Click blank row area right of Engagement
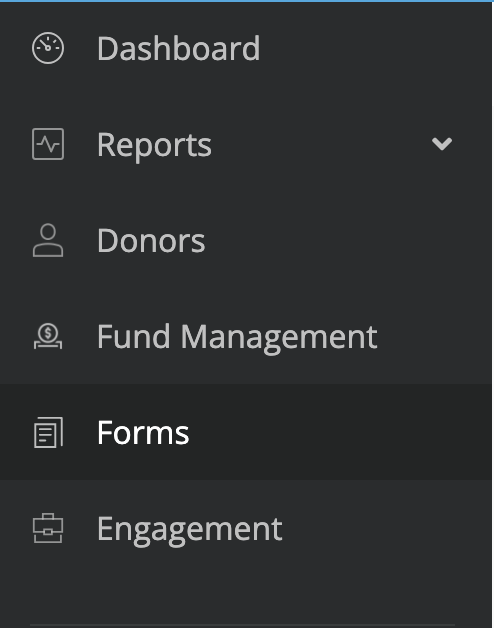The image size is (494, 628). [385, 529]
